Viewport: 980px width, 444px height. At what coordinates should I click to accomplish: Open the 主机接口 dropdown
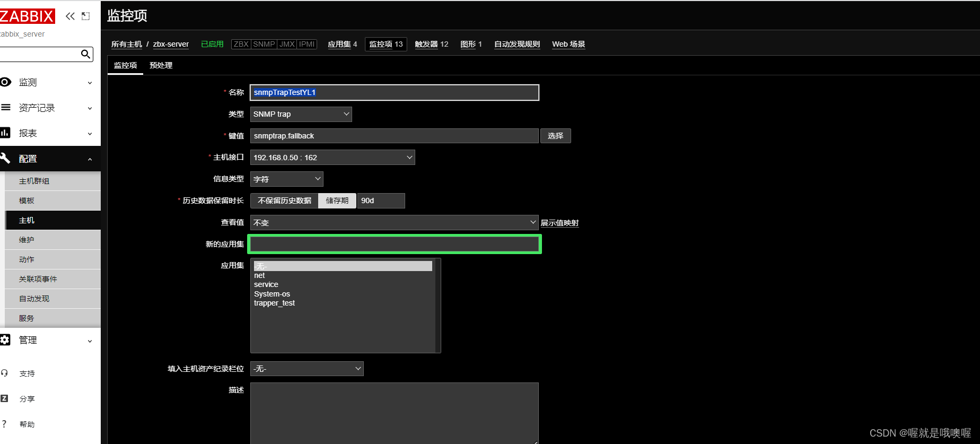click(332, 158)
